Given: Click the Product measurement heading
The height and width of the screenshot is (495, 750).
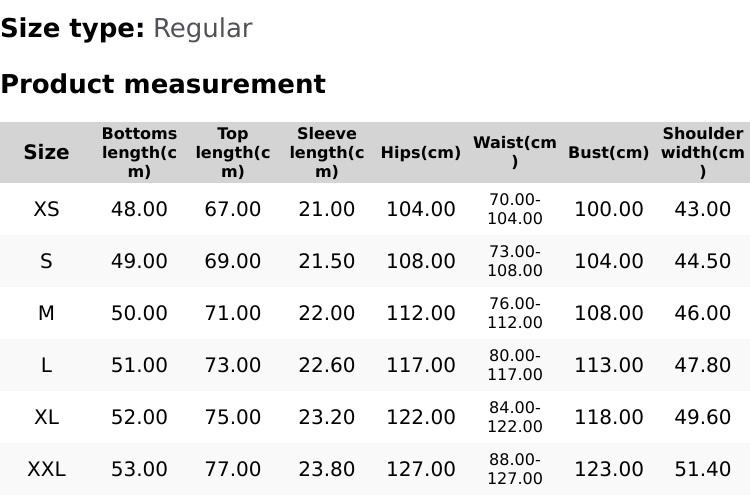Looking at the screenshot, I should point(163,84).
